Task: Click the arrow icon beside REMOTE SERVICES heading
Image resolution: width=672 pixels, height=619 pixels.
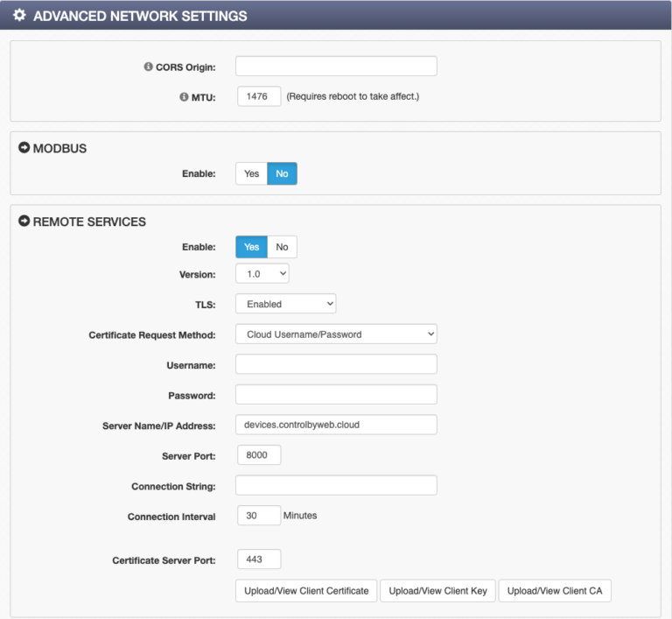Action: coord(24,222)
